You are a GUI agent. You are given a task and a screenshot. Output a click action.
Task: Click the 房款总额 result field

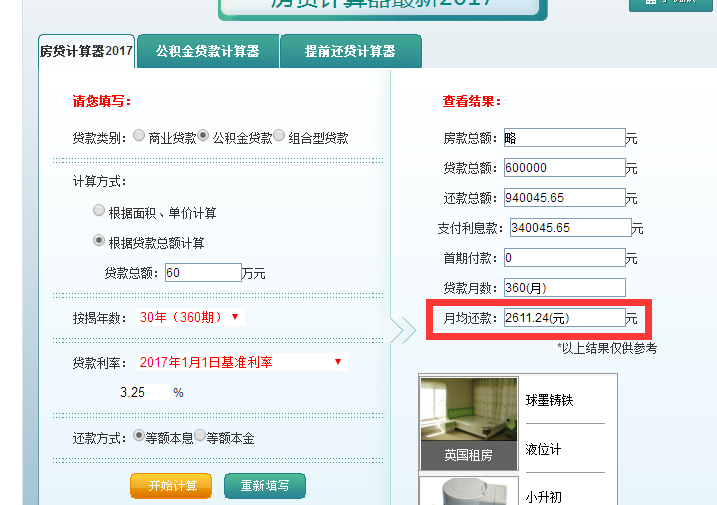(565, 138)
